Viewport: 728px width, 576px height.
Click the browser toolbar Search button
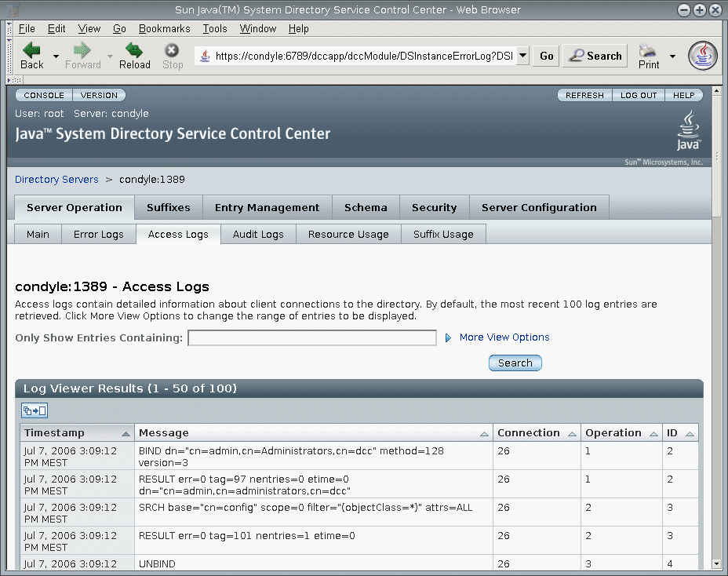(x=595, y=57)
